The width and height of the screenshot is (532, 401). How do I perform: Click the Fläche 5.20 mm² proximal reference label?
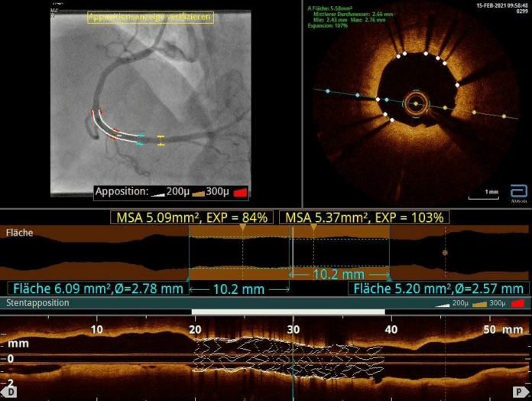coord(438,289)
